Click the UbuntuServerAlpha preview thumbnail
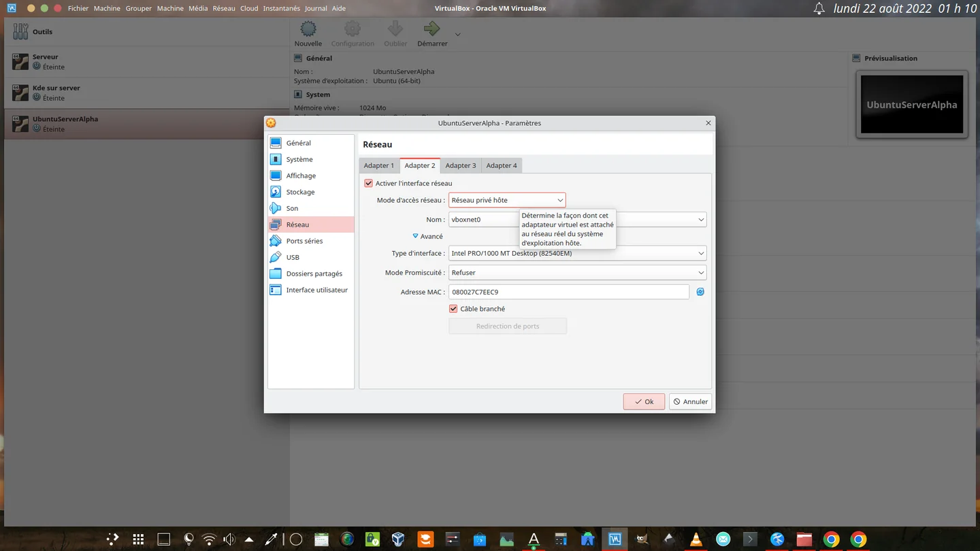The width and height of the screenshot is (980, 551). (912, 105)
